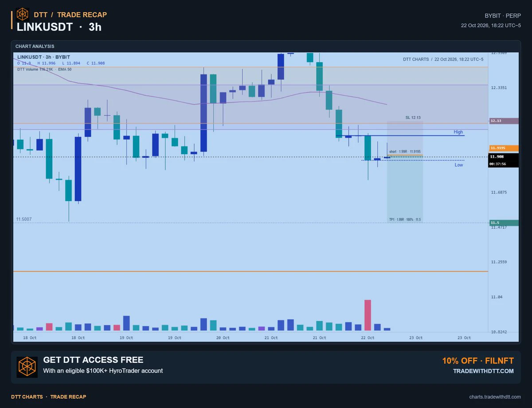The width and height of the screenshot is (532, 408).
Task: Click the close price value C 11.908
Action: 96,63
